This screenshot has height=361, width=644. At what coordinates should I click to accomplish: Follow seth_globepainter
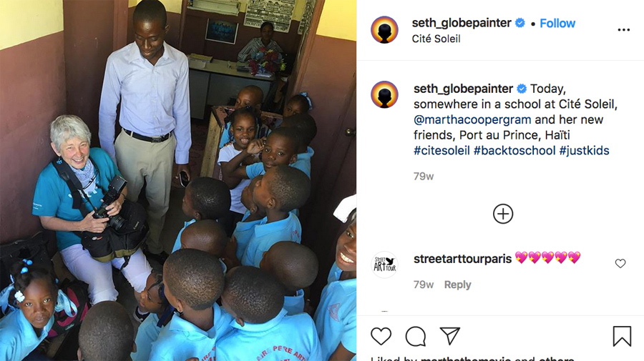(557, 24)
